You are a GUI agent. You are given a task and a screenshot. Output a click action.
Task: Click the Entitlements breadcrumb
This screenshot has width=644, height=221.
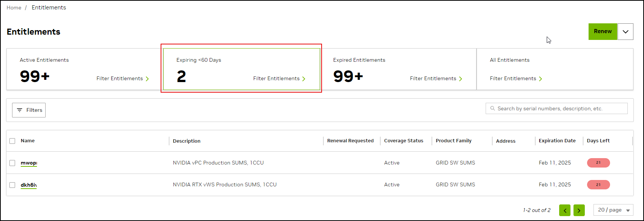coord(49,8)
